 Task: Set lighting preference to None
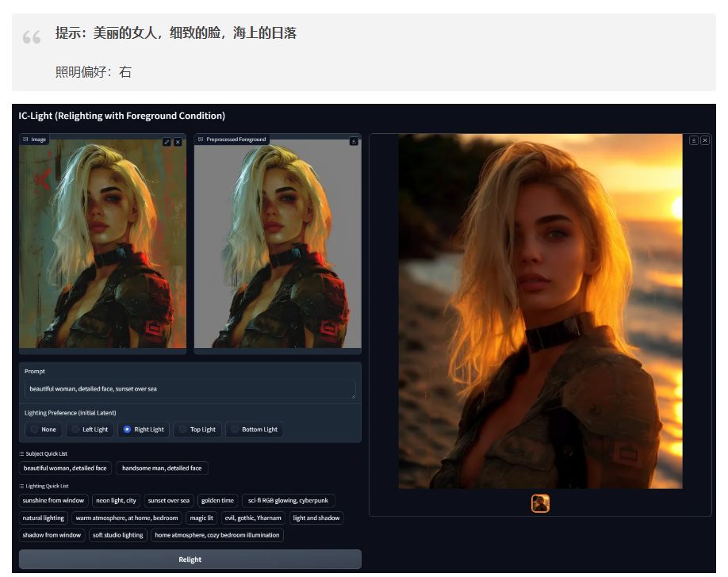34,430
